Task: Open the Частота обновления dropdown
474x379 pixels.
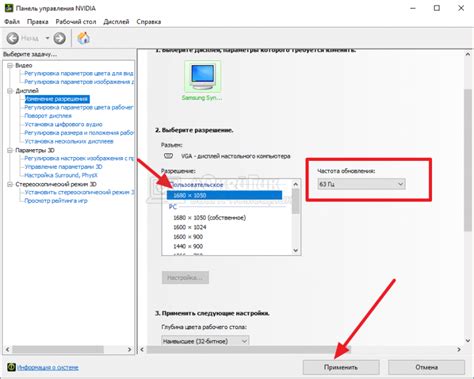Action: click(361, 184)
